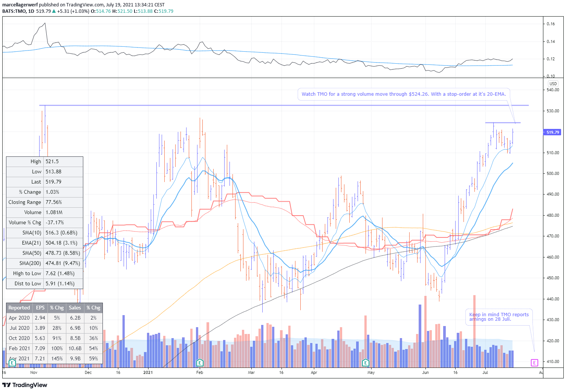Click the purple upcoming earnings E marker

coord(534,363)
